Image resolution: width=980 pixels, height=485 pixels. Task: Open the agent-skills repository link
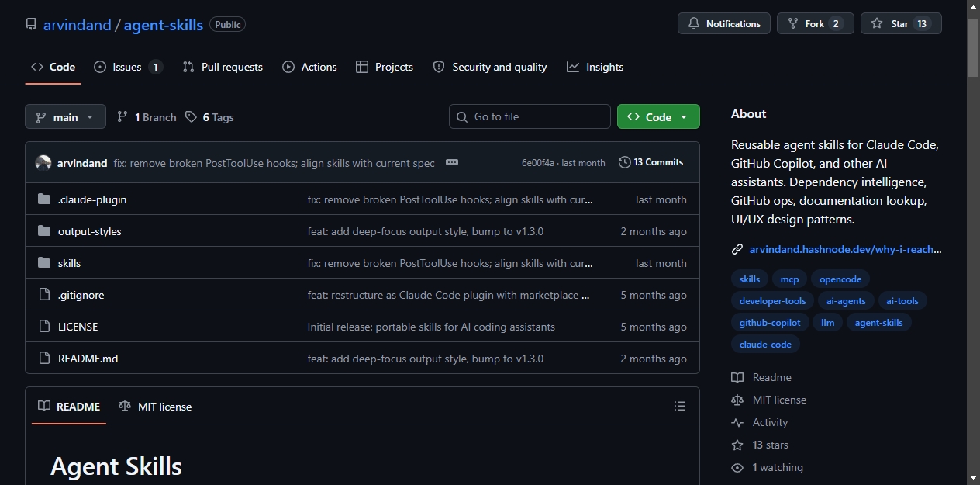tap(164, 25)
